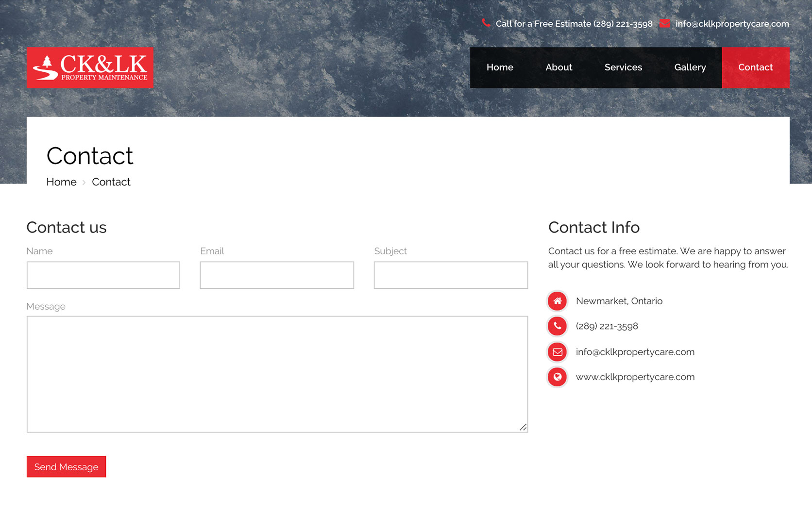Click the red phone icon in header

[486, 23]
